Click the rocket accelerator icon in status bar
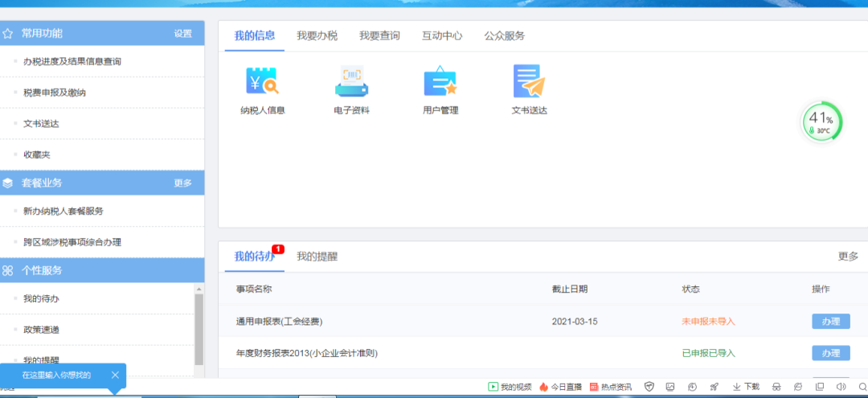 pyautogui.click(x=714, y=387)
